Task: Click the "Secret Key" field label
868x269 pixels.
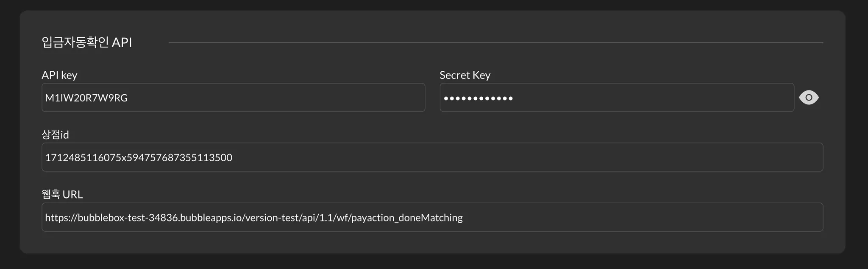Action: coord(465,75)
